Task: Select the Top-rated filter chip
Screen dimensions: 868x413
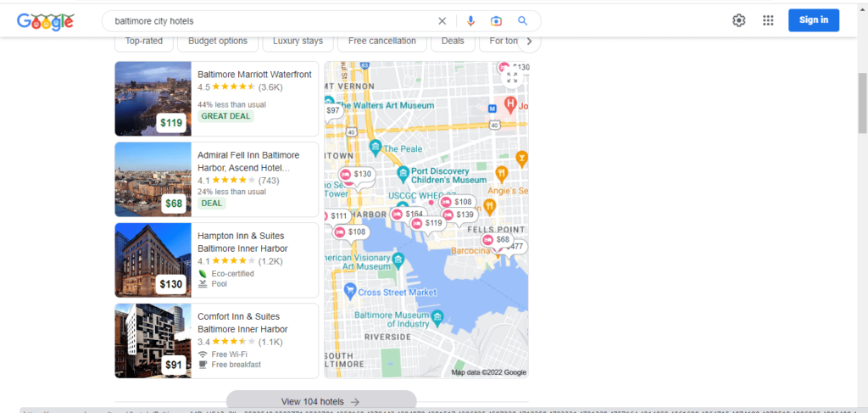Action: (144, 41)
